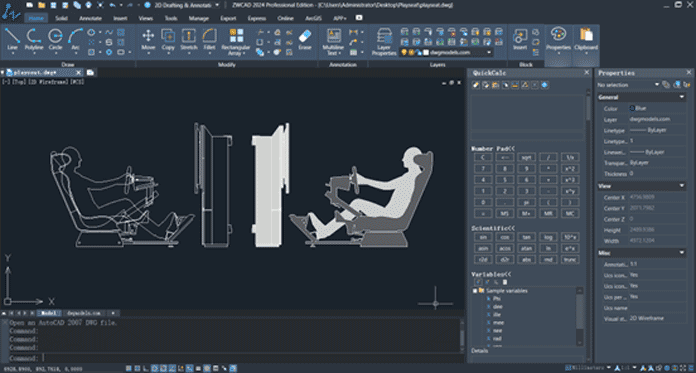Expand the No selection dropdown

coord(657,84)
